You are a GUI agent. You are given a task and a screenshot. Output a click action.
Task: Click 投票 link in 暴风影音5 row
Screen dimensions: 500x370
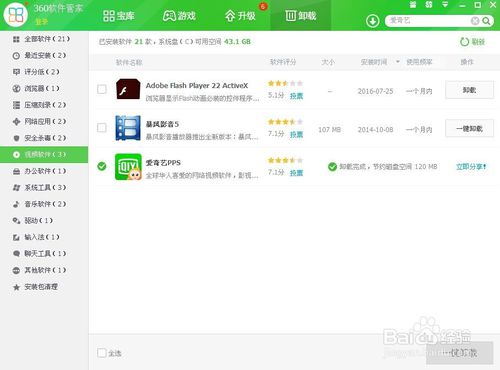coord(296,134)
